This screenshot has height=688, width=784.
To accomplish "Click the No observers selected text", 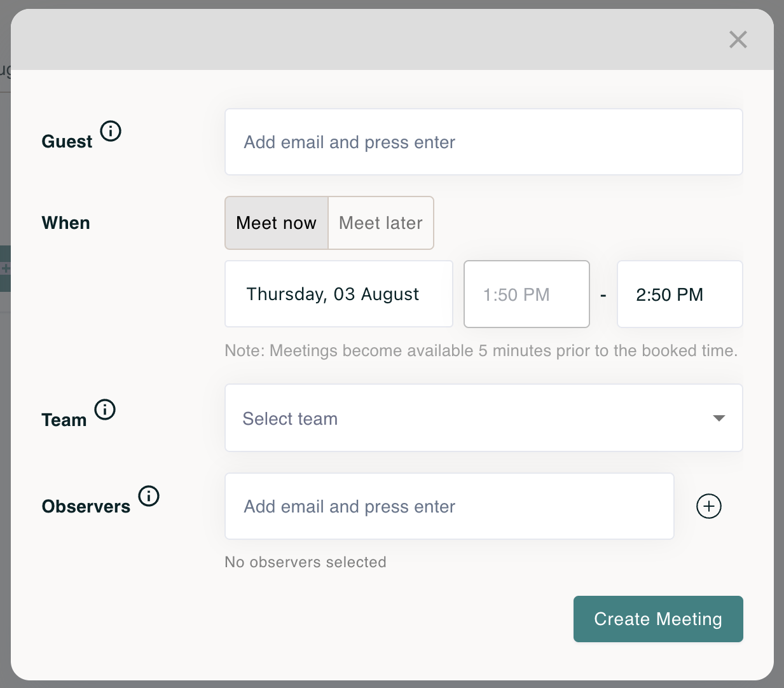I will pos(305,562).
